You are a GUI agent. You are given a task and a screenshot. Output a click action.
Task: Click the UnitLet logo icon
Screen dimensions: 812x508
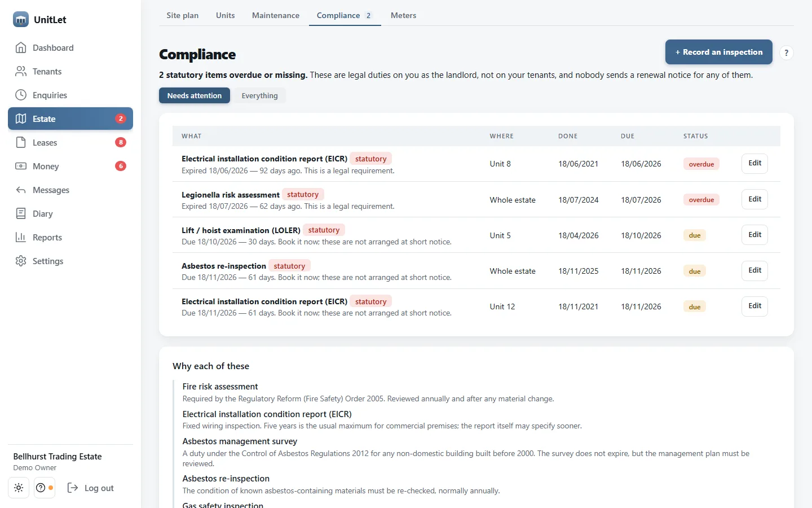21,19
